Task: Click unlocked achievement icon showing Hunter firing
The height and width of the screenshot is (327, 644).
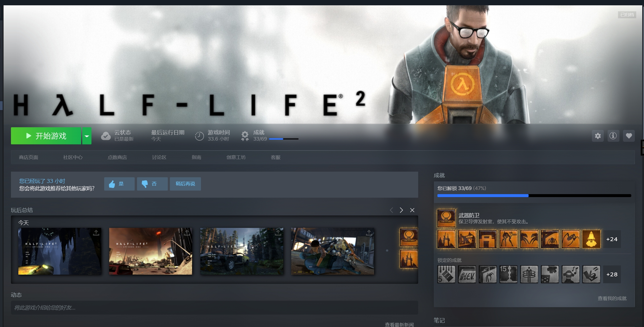Action: (508, 239)
